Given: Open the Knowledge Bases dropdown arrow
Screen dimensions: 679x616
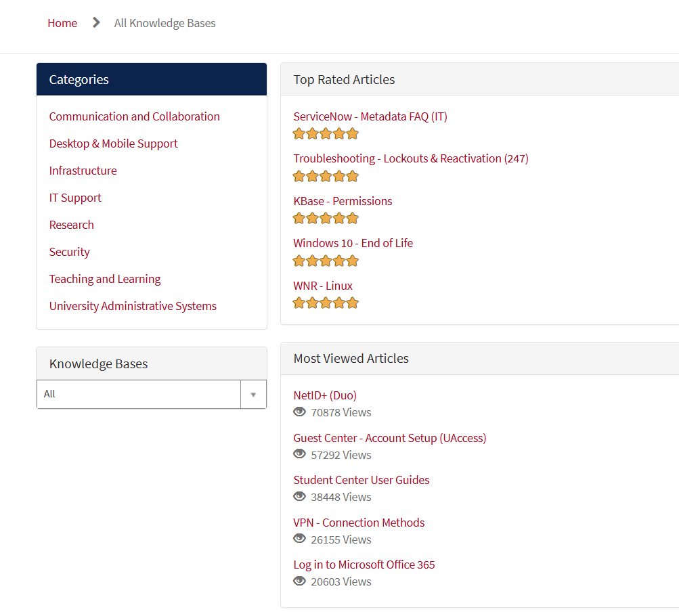Looking at the screenshot, I should tap(253, 395).
